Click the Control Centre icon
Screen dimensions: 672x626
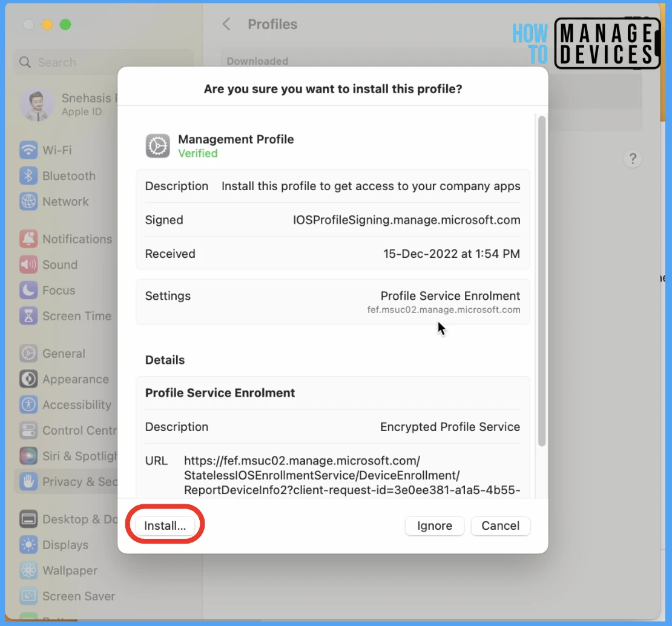[28, 430]
